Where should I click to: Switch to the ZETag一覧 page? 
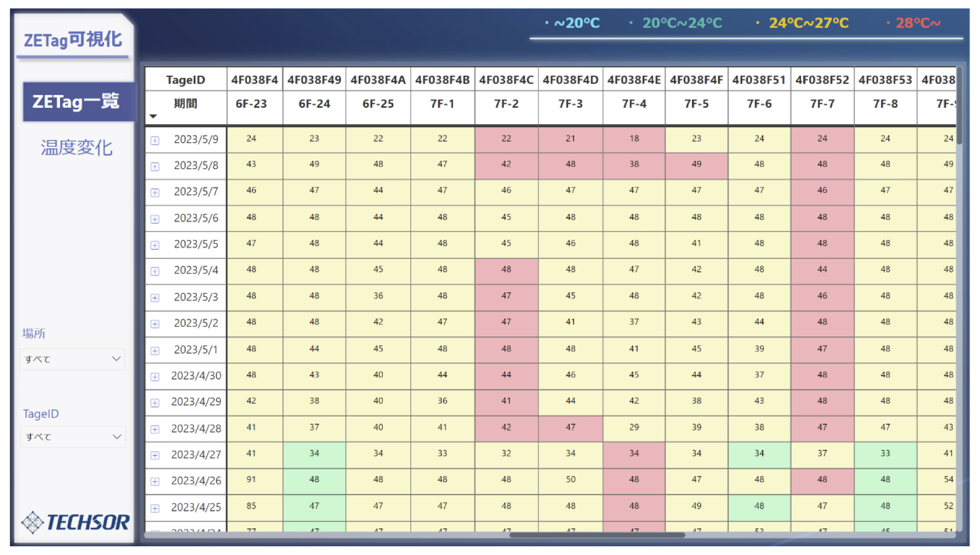(x=77, y=102)
